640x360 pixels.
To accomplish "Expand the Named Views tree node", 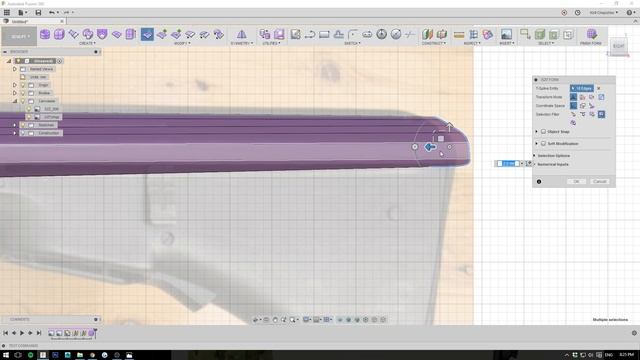I will (15, 69).
